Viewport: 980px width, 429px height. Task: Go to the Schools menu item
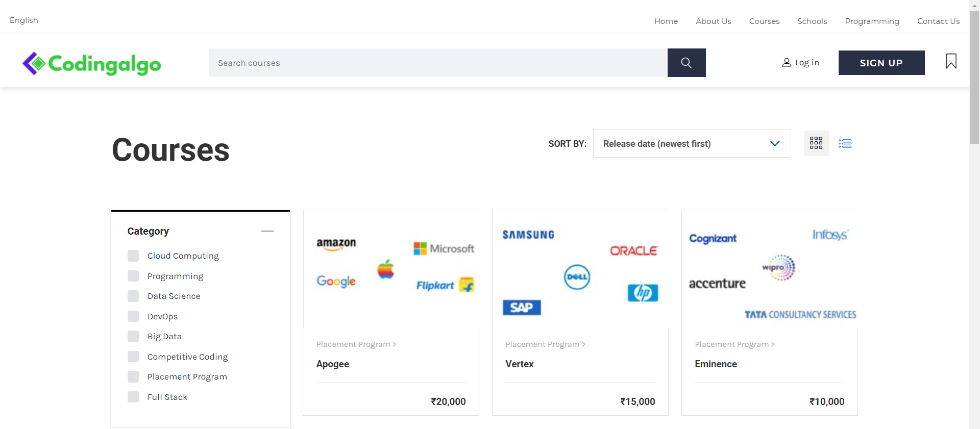coord(812,21)
